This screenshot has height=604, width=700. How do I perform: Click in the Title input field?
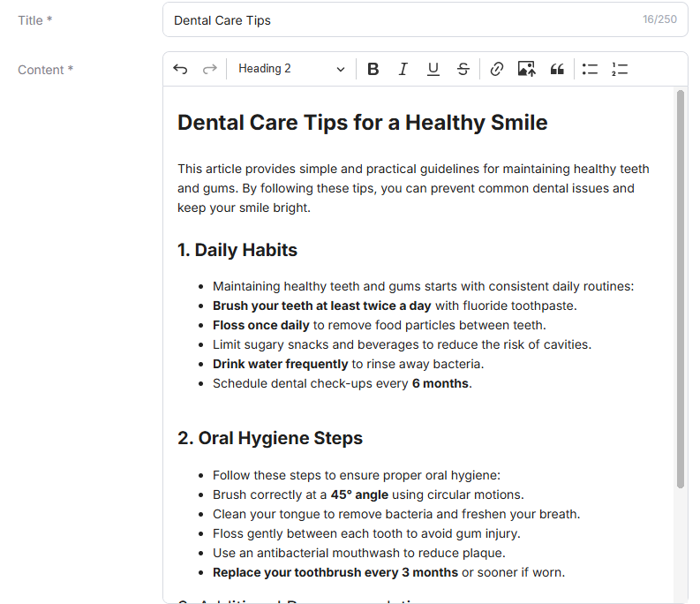point(397,19)
